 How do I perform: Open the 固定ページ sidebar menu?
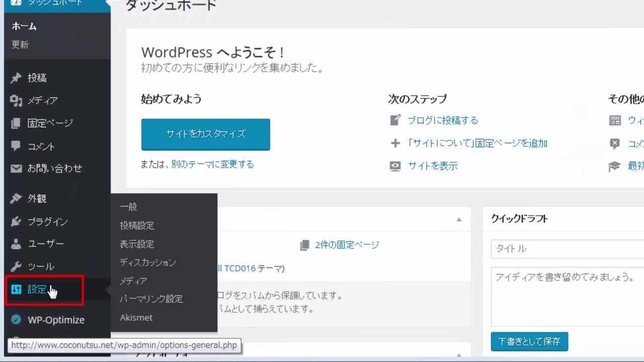click(50, 123)
